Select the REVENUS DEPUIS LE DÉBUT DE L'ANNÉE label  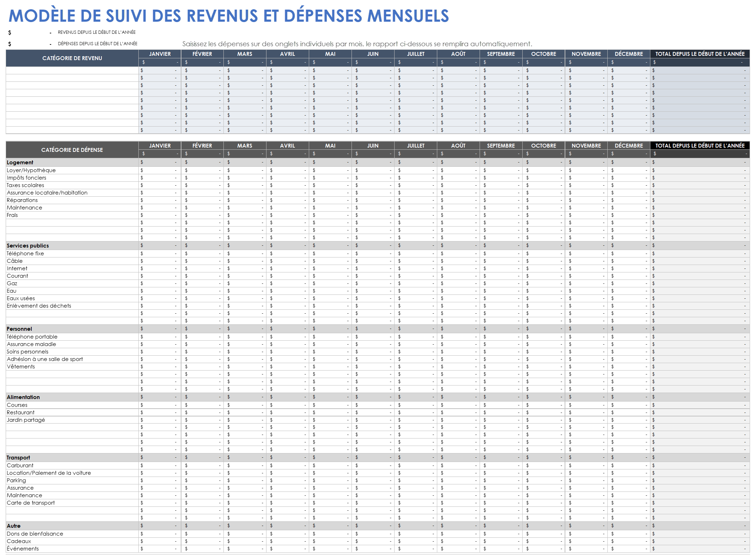tap(97, 32)
